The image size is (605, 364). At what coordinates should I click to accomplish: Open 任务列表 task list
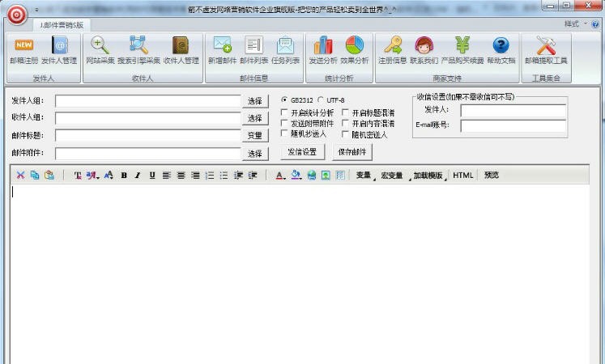click(x=286, y=50)
